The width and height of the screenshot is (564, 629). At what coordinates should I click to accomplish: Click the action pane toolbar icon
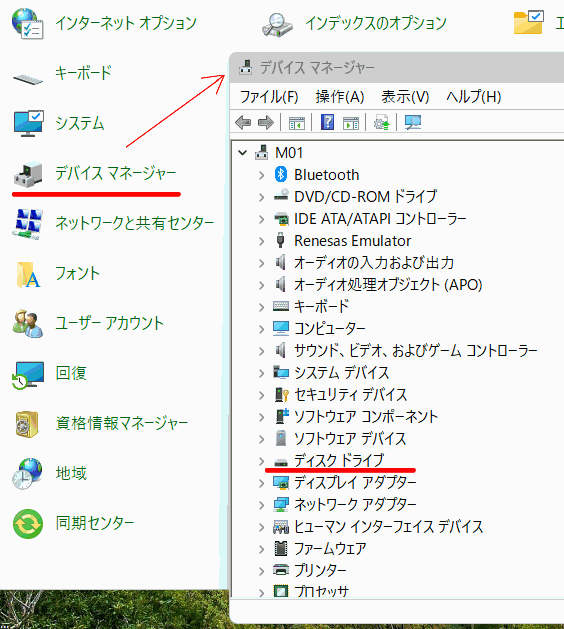pos(351,122)
